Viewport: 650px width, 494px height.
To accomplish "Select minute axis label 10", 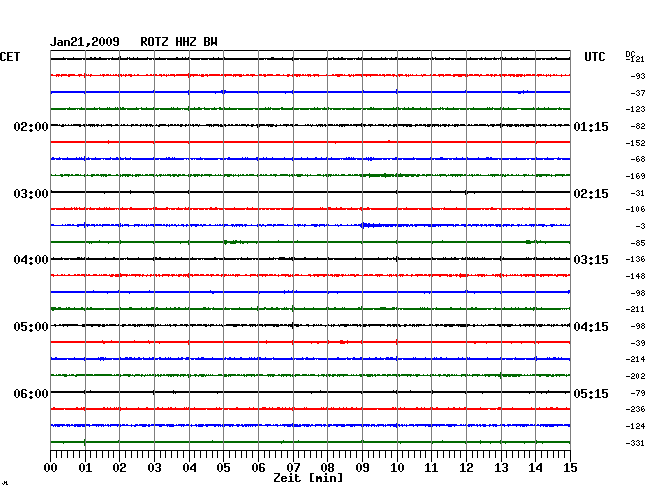I will coord(397,468).
